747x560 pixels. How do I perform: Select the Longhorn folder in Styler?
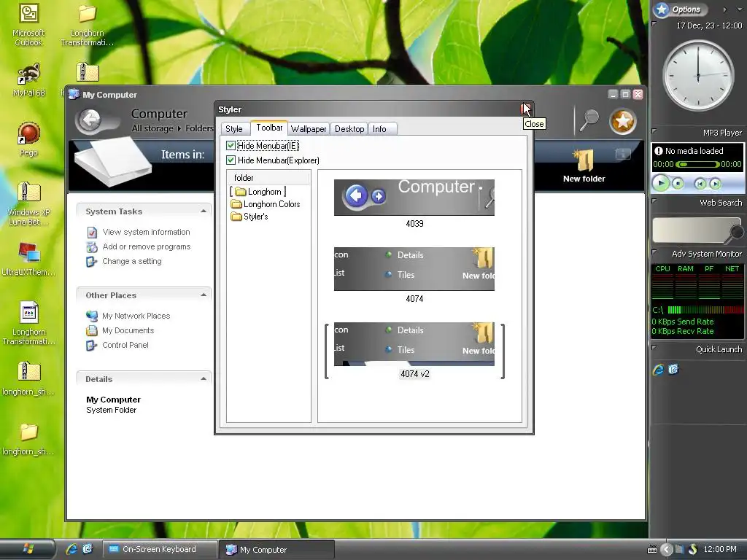pyautogui.click(x=258, y=192)
